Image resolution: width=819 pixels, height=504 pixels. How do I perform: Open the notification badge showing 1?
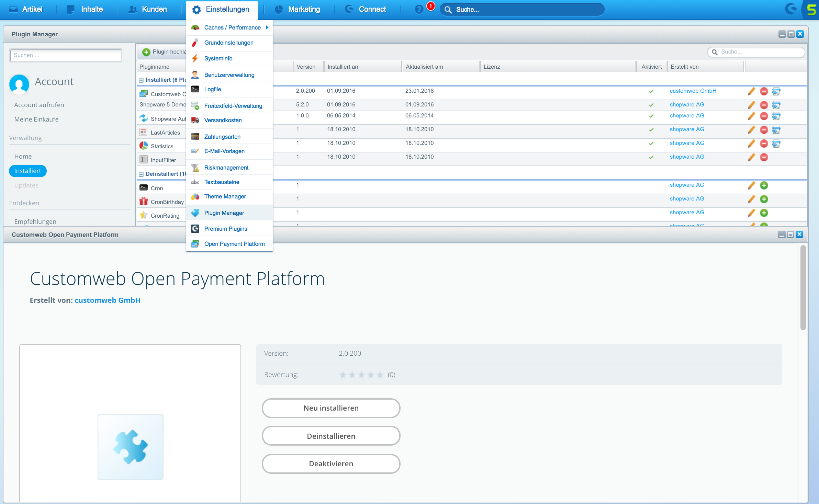pyautogui.click(x=430, y=6)
